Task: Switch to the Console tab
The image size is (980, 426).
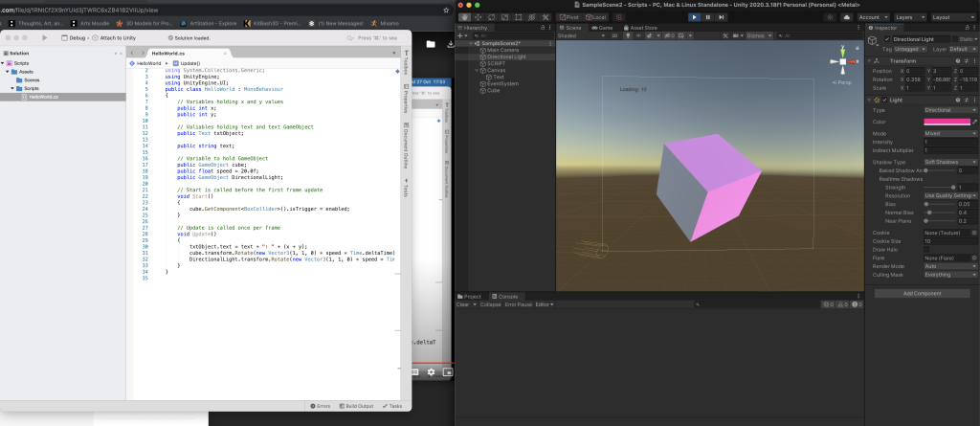Action: (506, 297)
